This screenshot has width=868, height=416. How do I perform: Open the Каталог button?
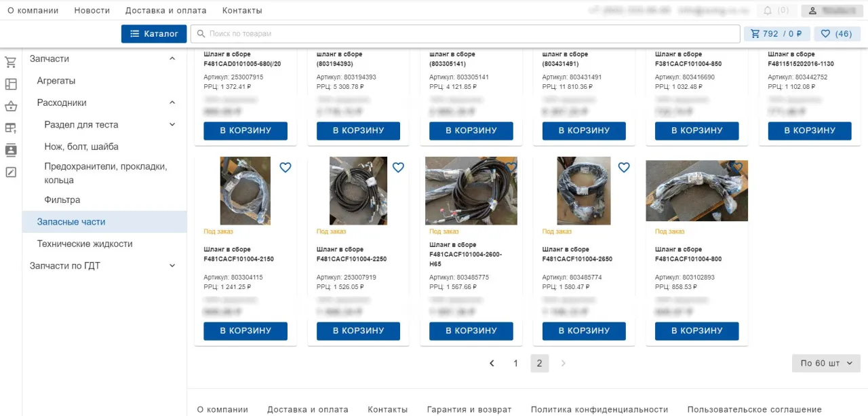pos(154,34)
